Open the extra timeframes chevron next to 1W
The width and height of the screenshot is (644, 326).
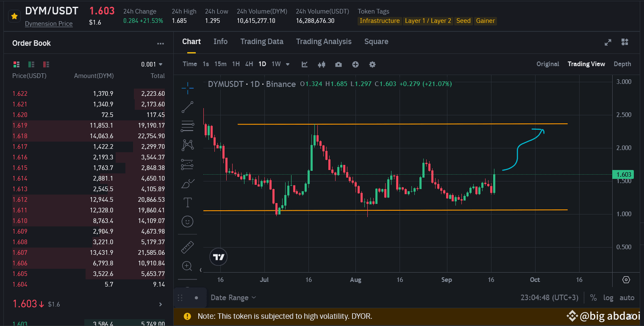coord(288,64)
